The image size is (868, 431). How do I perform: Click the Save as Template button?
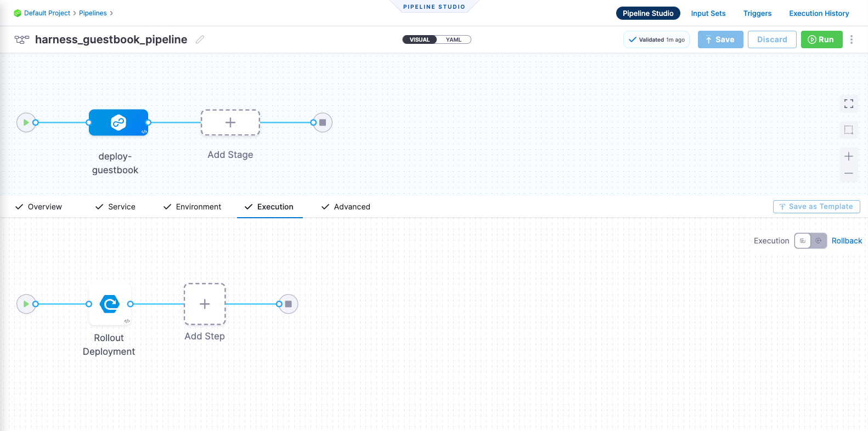[816, 207]
